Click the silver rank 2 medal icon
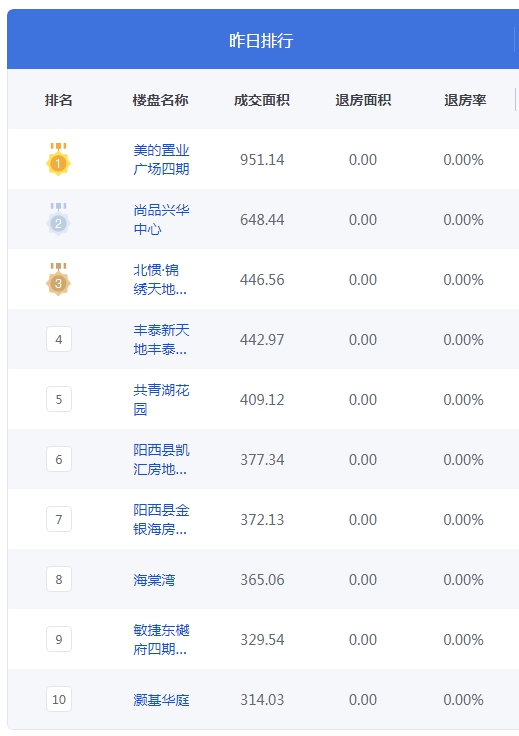The width and height of the screenshot is (519, 736). coord(58,219)
